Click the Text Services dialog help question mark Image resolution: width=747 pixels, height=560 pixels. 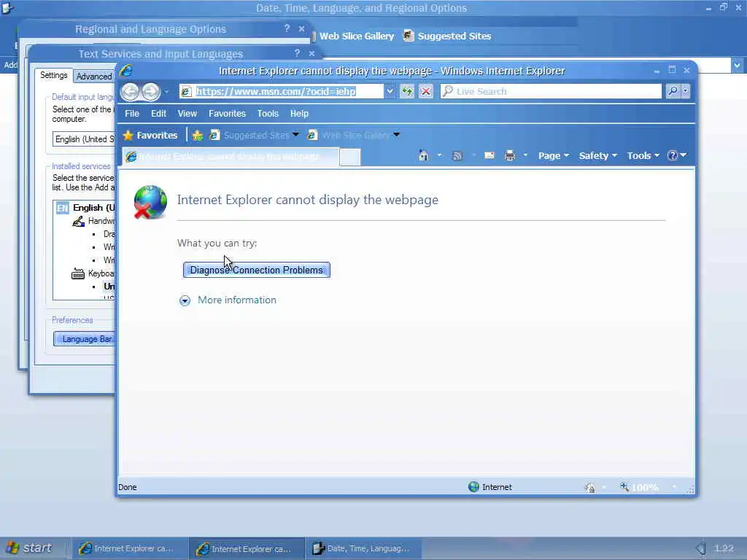(x=298, y=52)
